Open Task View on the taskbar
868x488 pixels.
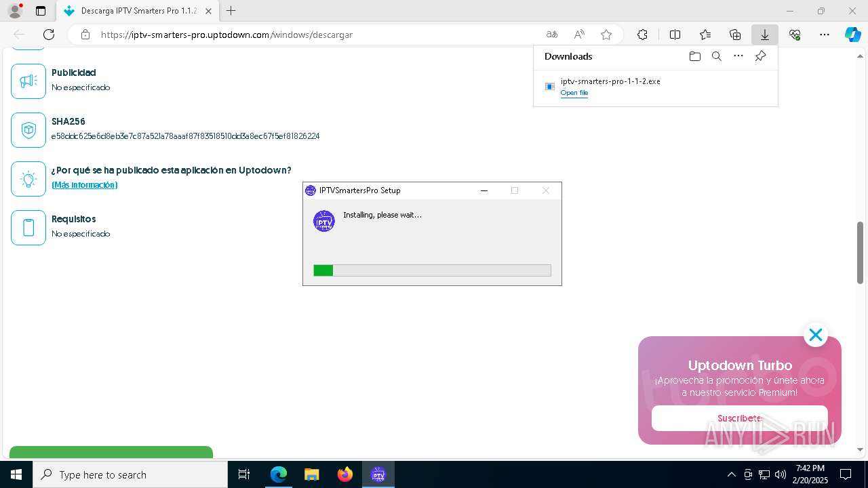point(244,474)
